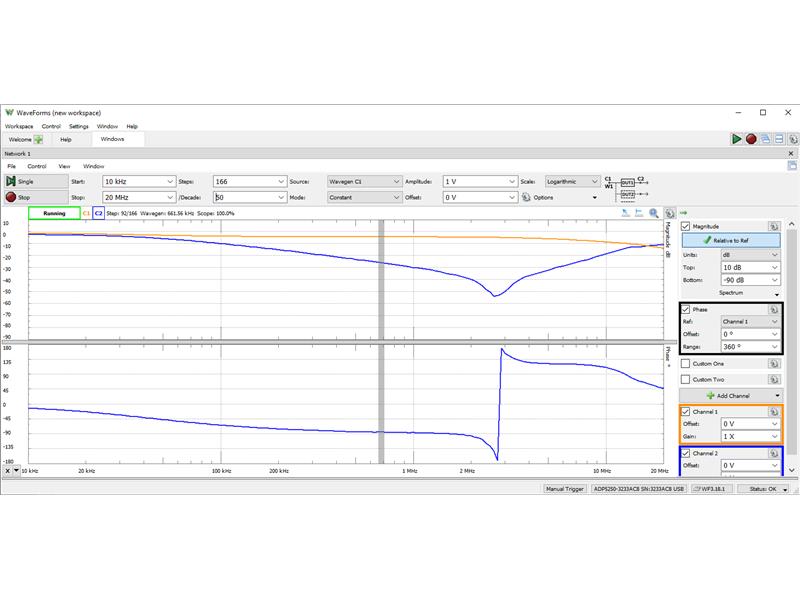800x600 pixels.
Task: Enable the Custom One checkbox
Action: pos(686,364)
